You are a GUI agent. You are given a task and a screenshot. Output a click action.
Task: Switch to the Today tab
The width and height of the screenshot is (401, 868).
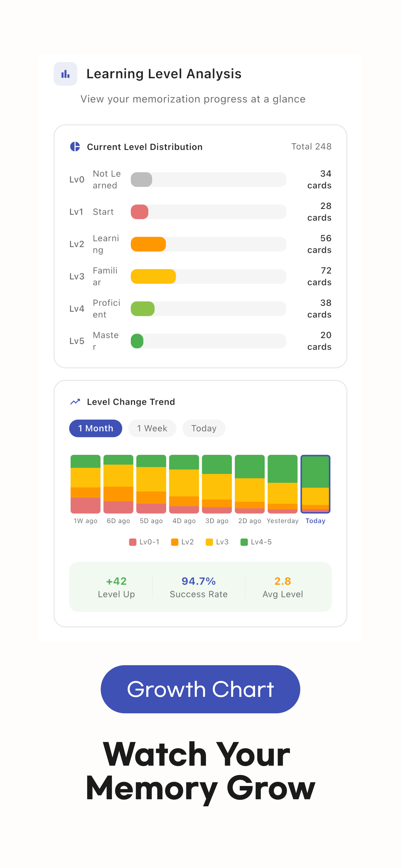tap(203, 428)
